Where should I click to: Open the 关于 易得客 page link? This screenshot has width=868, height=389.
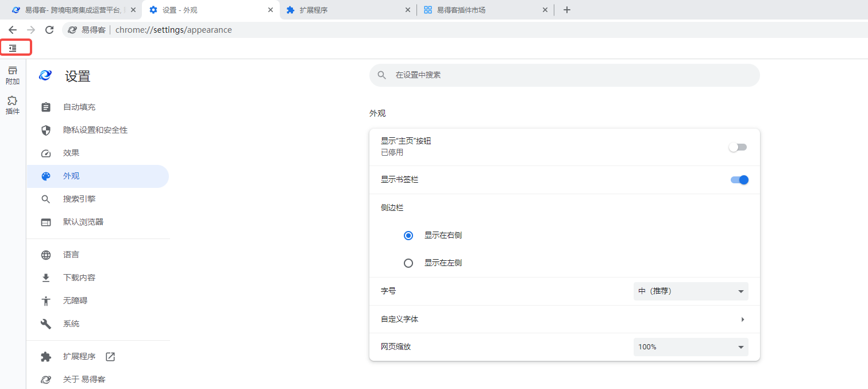point(84,380)
